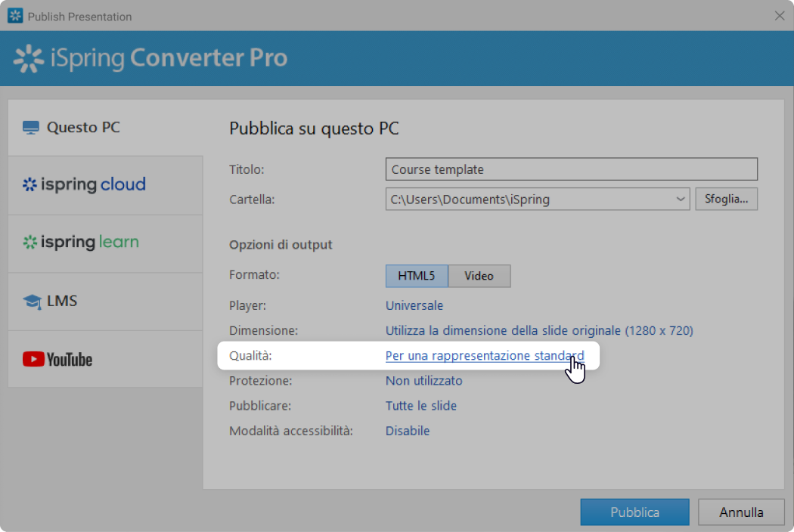Click the iSpring Cloud snowflake icon
This screenshot has width=794, height=532.
[30, 184]
